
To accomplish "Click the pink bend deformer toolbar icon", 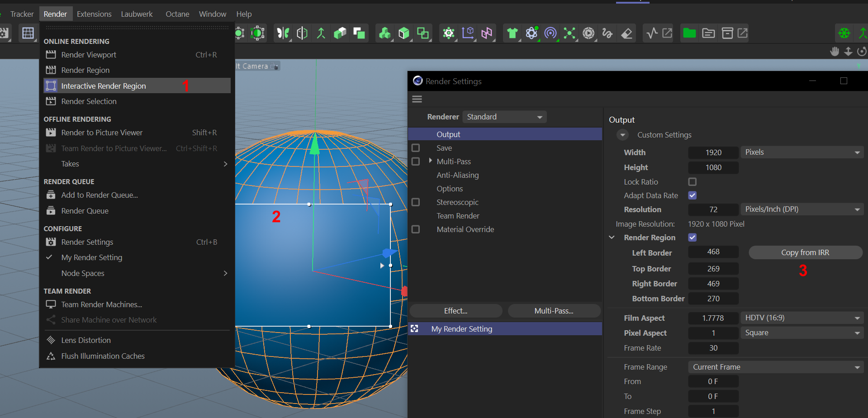I will click(487, 33).
